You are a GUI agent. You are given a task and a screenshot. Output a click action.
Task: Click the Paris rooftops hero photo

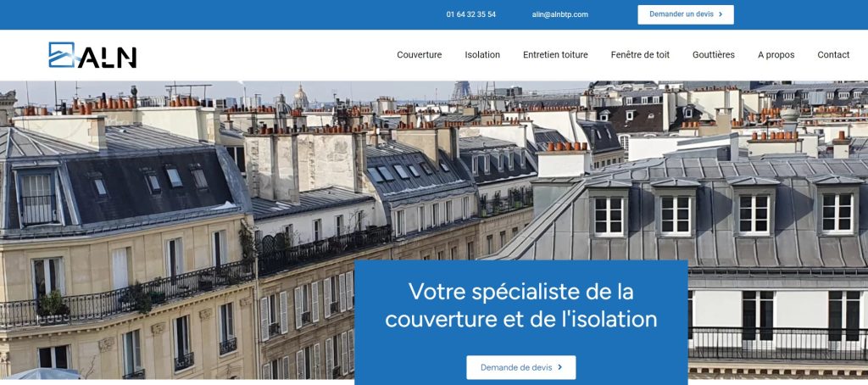click(x=434, y=230)
